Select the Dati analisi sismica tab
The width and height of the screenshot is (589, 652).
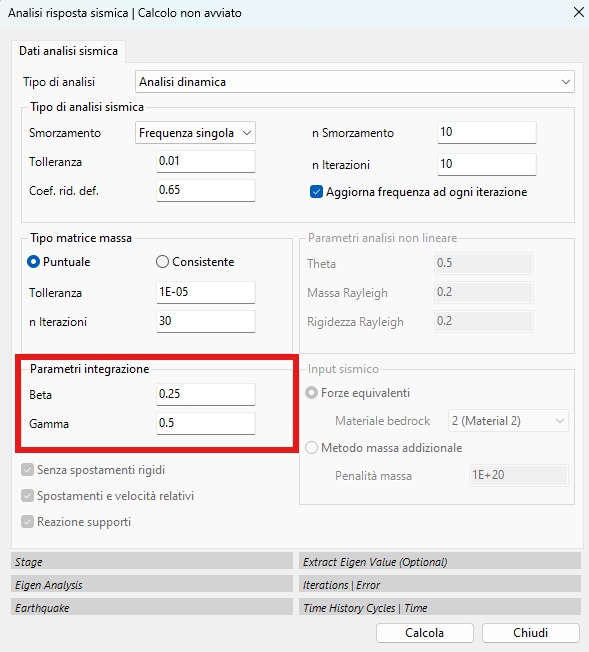point(69,51)
